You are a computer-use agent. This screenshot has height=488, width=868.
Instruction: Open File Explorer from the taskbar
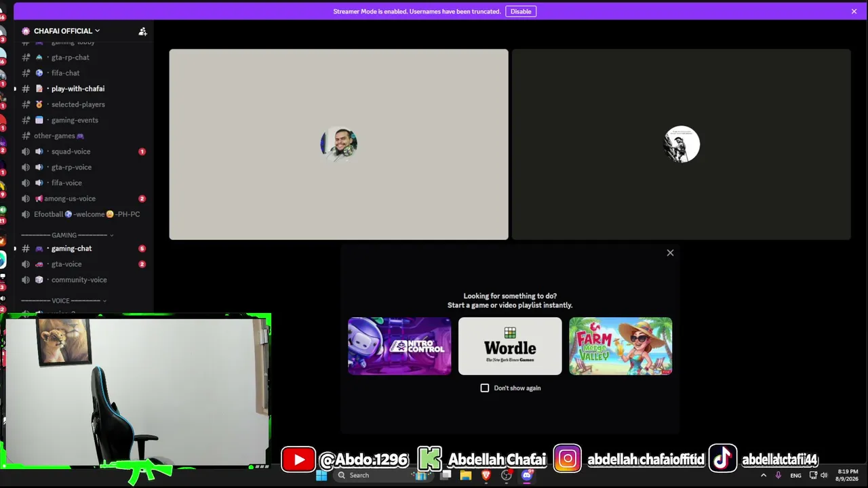466,475
